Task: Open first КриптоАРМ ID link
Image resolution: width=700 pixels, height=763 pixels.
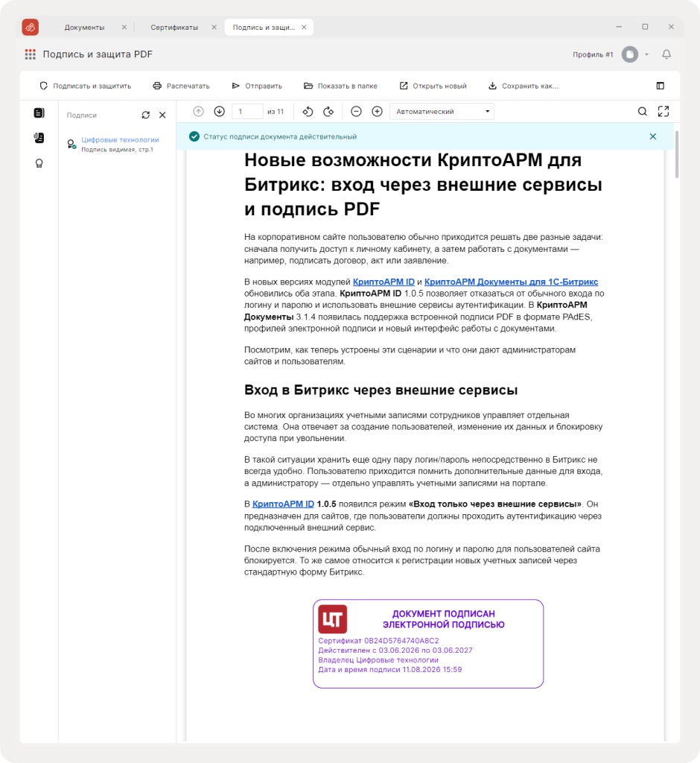Action: (384, 282)
